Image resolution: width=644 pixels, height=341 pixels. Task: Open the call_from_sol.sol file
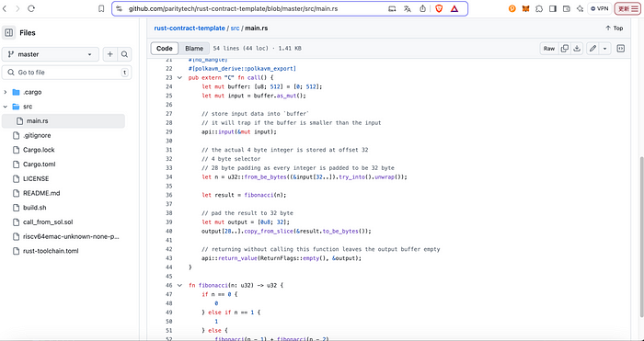coord(48,222)
